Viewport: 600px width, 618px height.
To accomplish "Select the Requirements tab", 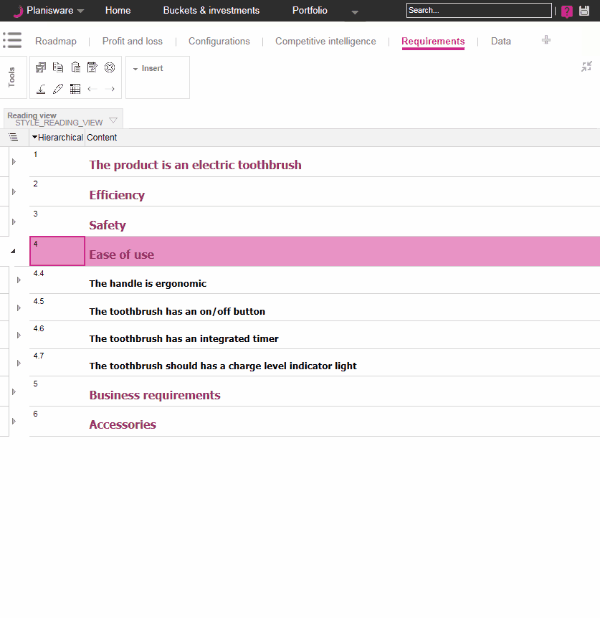I will pos(433,41).
